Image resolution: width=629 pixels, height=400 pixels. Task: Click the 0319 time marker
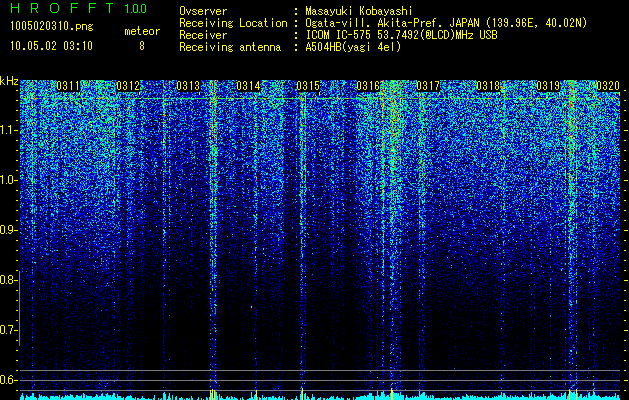click(x=548, y=86)
